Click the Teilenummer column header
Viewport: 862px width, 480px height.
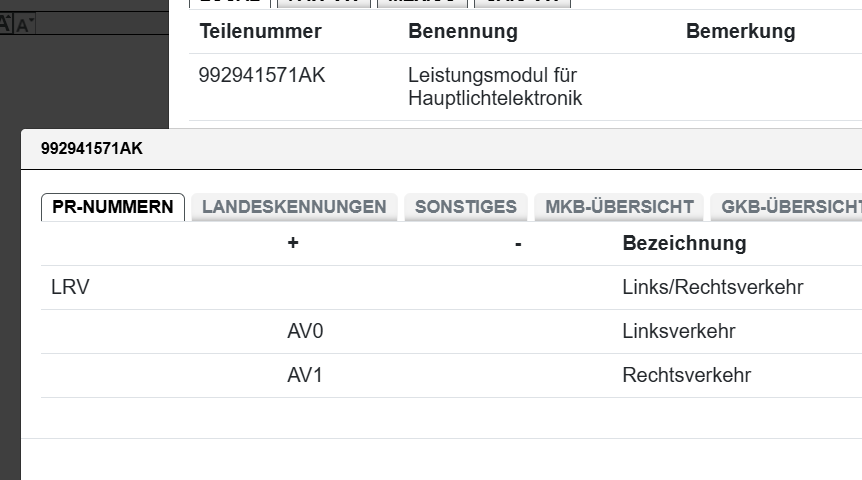260,31
